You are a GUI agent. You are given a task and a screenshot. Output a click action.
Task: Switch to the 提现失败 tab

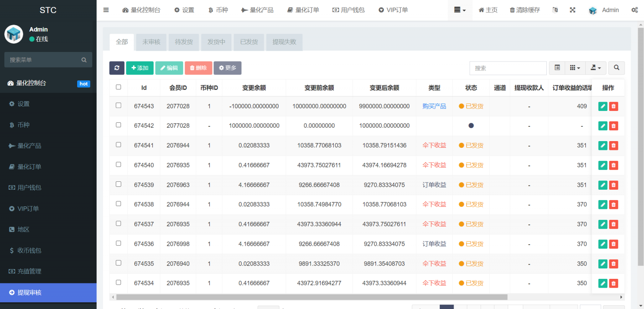tap(284, 42)
